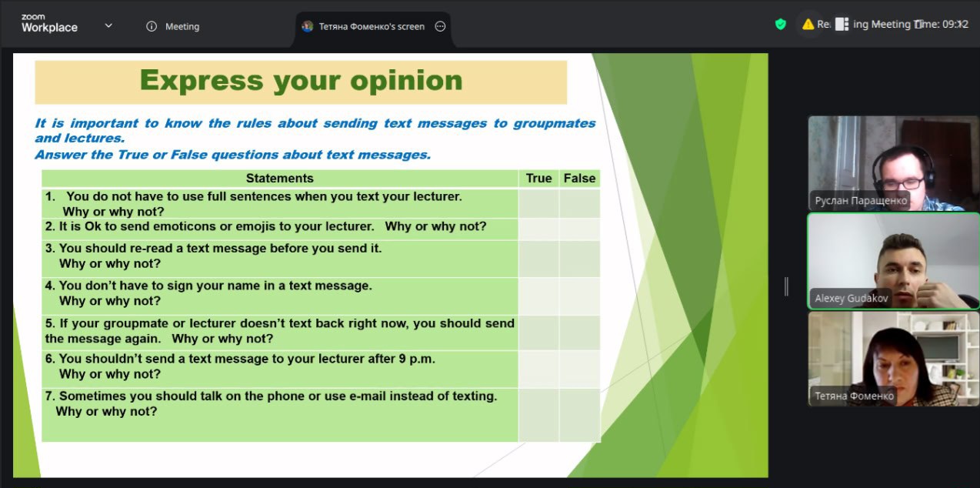The height and width of the screenshot is (488, 980).
Task: Click the Express your opinion slide title
Action: 301,81
